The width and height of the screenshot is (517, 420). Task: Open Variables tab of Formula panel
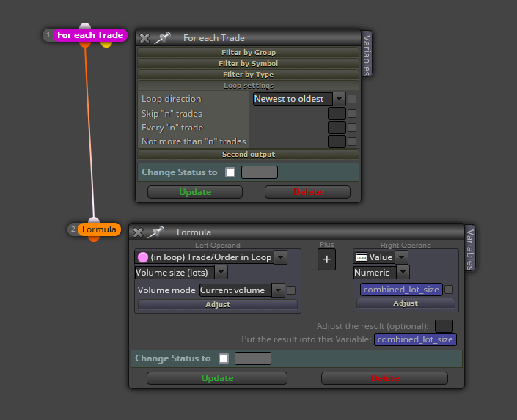470,249
